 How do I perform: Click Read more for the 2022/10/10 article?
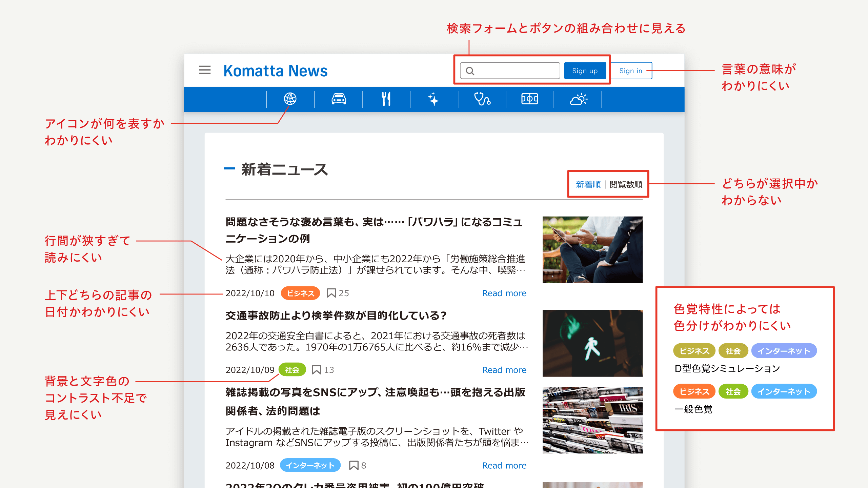point(504,293)
